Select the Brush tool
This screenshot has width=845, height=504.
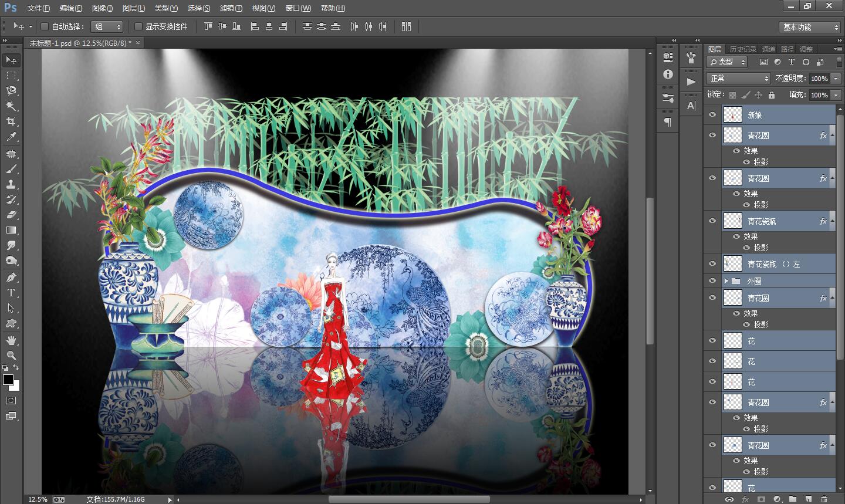point(11,169)
